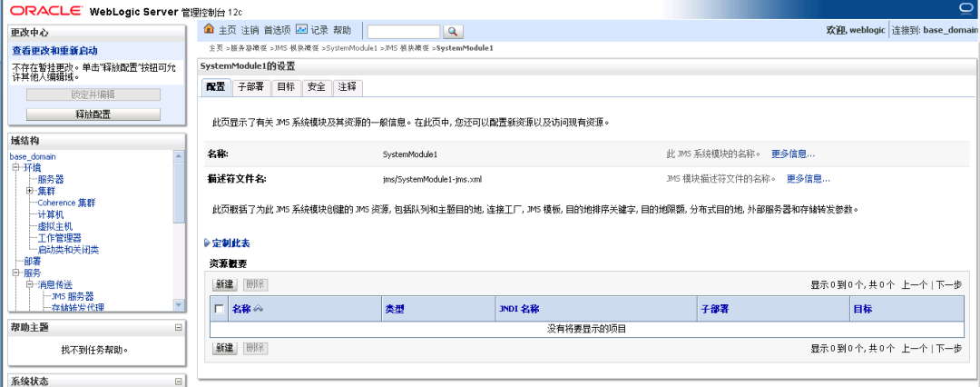
Task: Click scroll-up arrow of 域结构 tree
Action: click(179, 156)
